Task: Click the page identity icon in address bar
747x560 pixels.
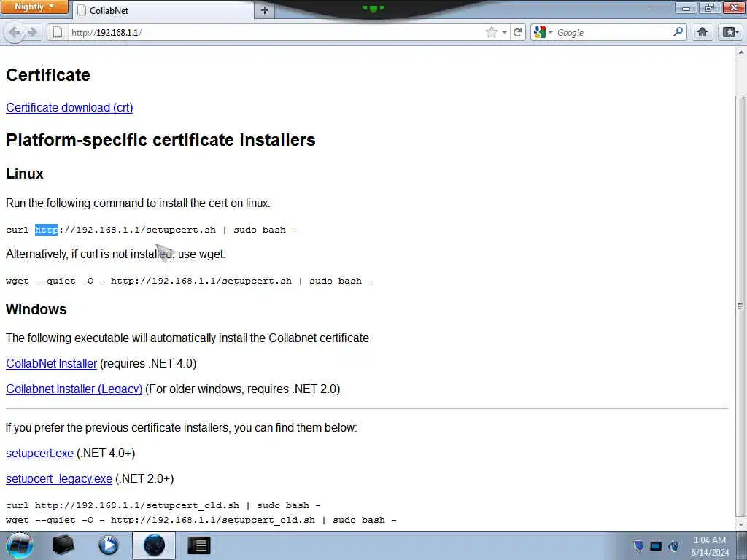Action: click(x=58, y=32)
